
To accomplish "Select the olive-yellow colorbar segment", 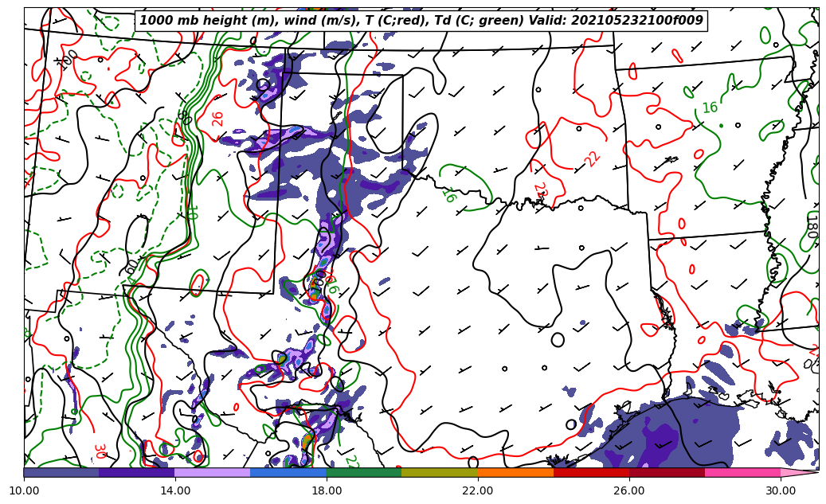I will [x=440, y=472].
